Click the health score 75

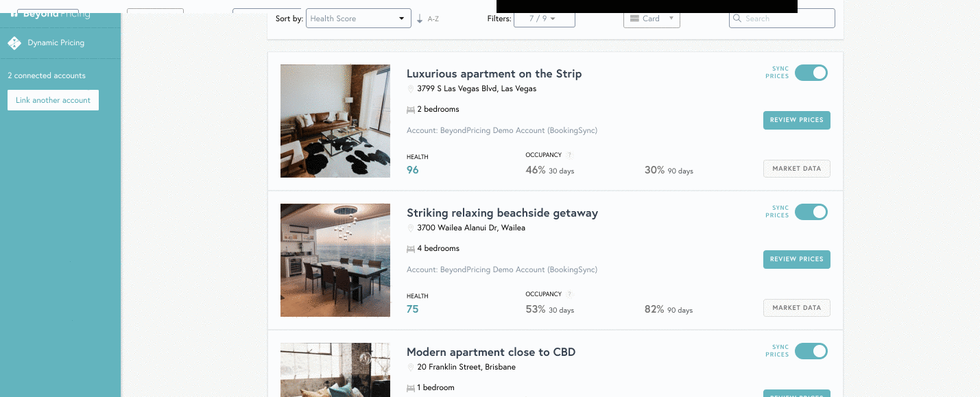(413, 309)
